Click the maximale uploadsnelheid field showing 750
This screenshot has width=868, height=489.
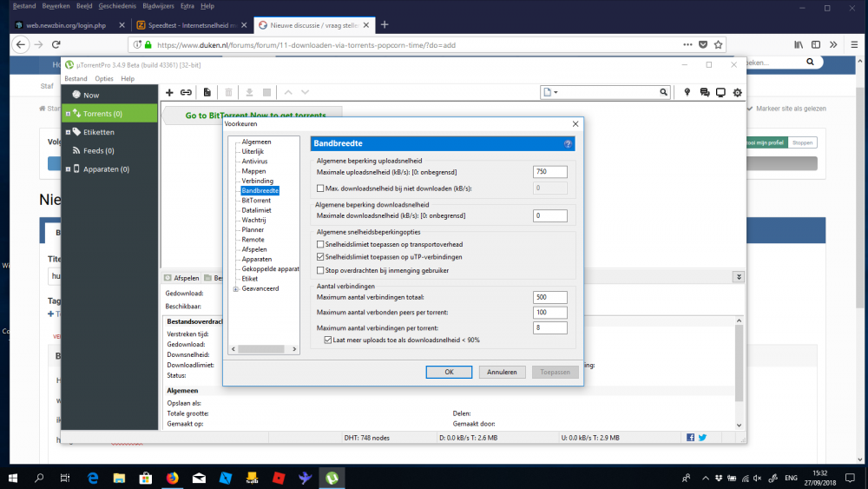coord(551,172)
